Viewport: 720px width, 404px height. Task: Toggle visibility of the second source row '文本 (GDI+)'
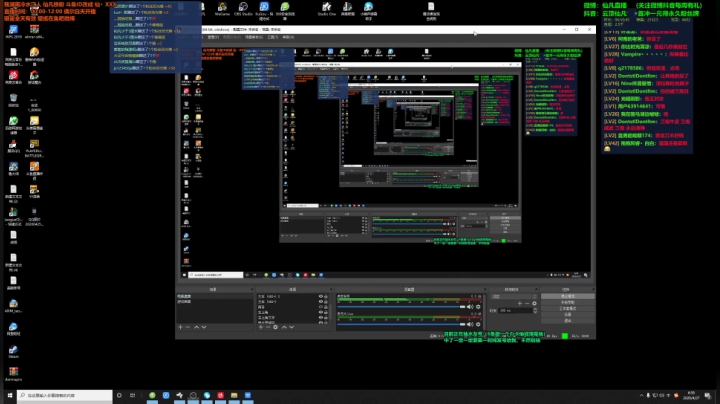[x=321, y=302]
